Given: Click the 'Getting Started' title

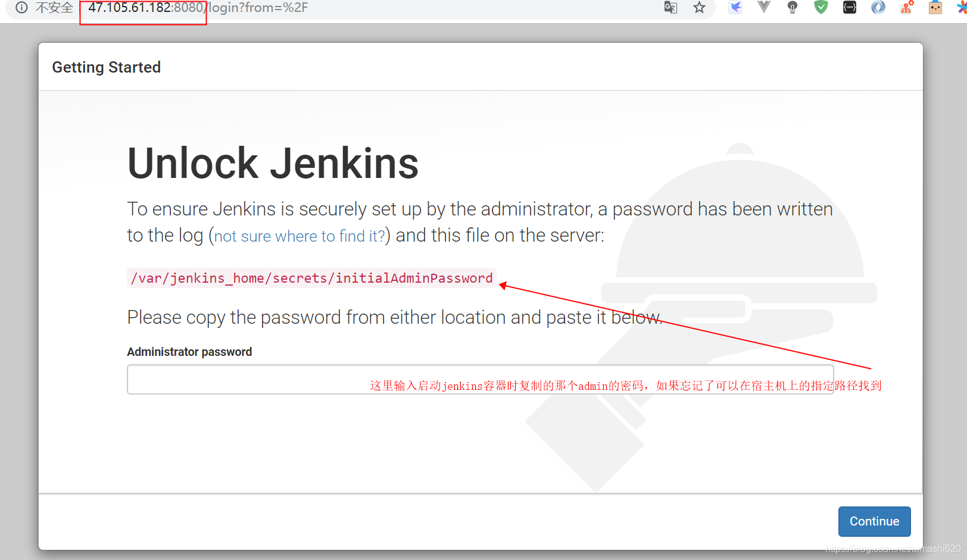Looking at the screenshot, I should coord(107,67).
